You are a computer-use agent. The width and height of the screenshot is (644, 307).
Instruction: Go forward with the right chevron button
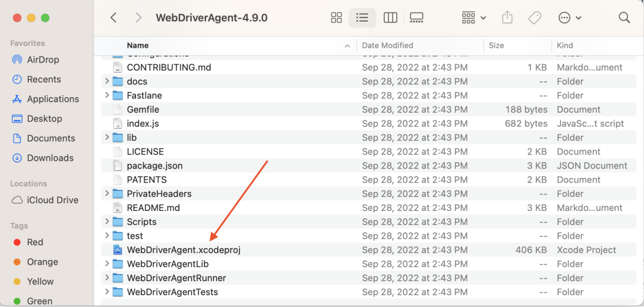tap(138, 18)
